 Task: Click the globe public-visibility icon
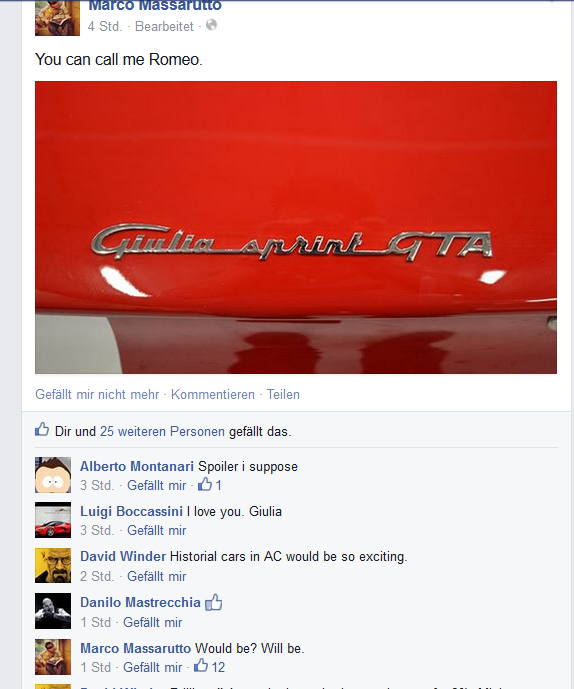pyautogui.click(x=211, y=25)
